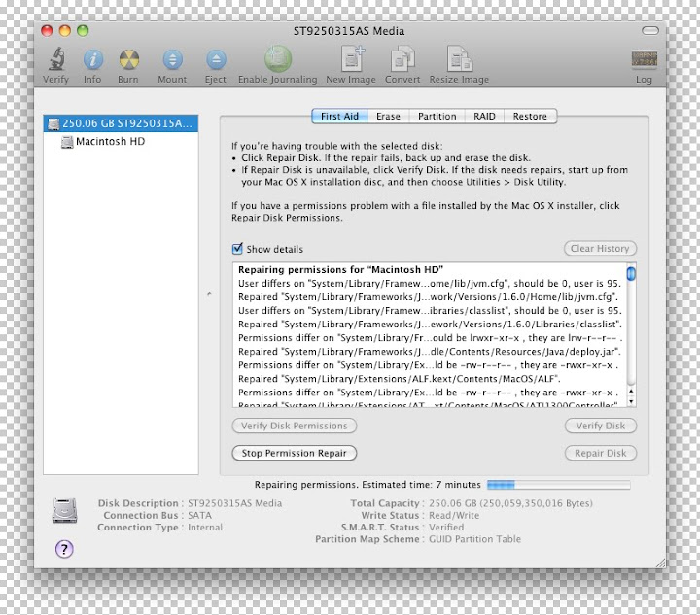Switch to the Restore tab

pyautogui.click(x=530, y=116)
